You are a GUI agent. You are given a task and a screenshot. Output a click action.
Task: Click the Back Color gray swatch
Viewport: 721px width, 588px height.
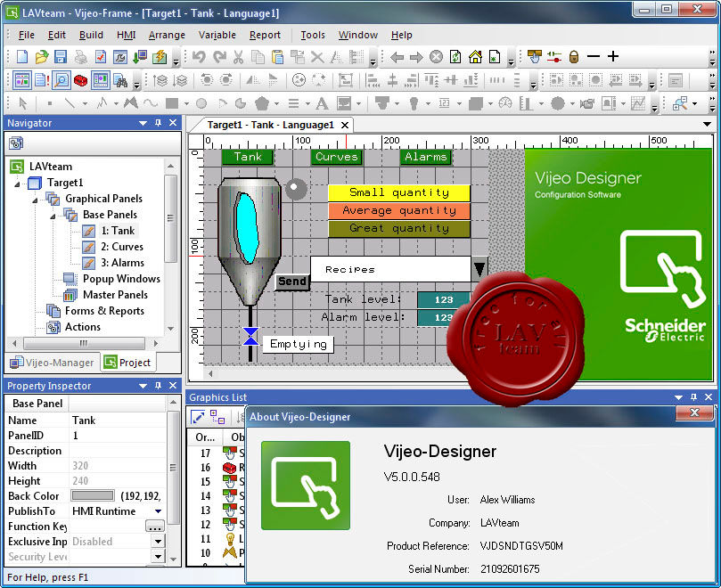tap(93, 495)
